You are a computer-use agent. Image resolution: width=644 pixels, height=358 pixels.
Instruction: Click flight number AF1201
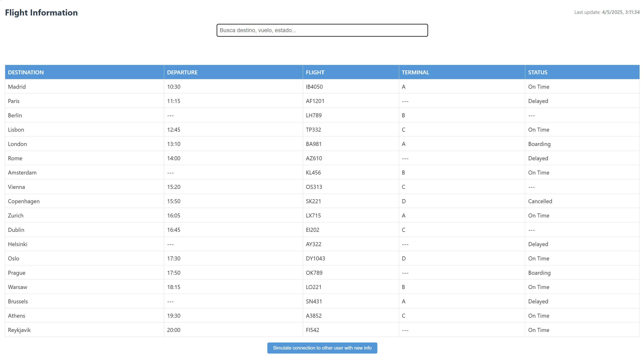315,101
